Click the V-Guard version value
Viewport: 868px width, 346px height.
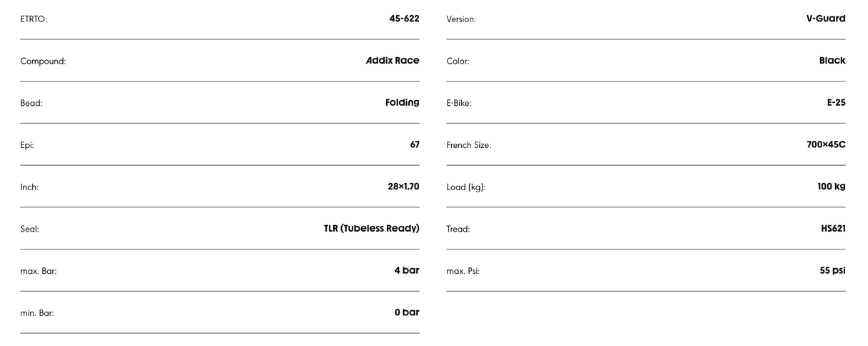tap(826, 19)
